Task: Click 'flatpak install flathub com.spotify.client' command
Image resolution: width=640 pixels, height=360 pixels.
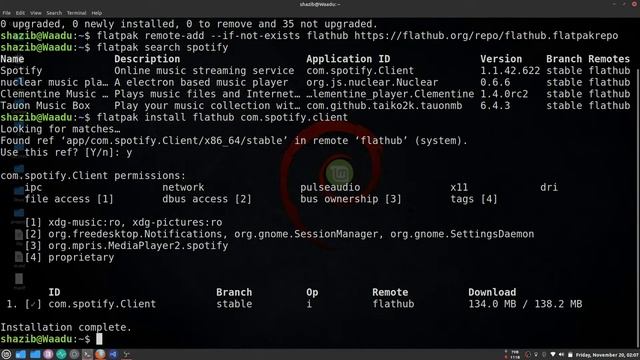Action: tap(222, 117)
